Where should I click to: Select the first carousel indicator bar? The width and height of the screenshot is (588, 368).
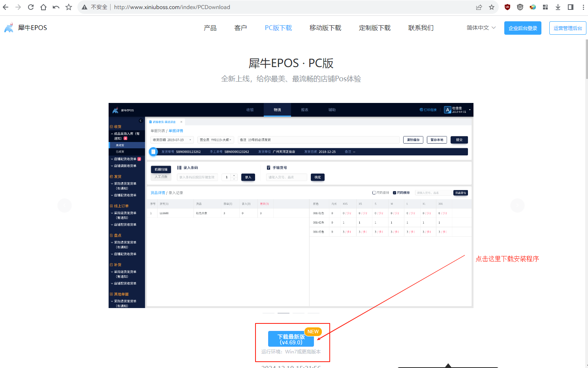[x=269, y=313]
